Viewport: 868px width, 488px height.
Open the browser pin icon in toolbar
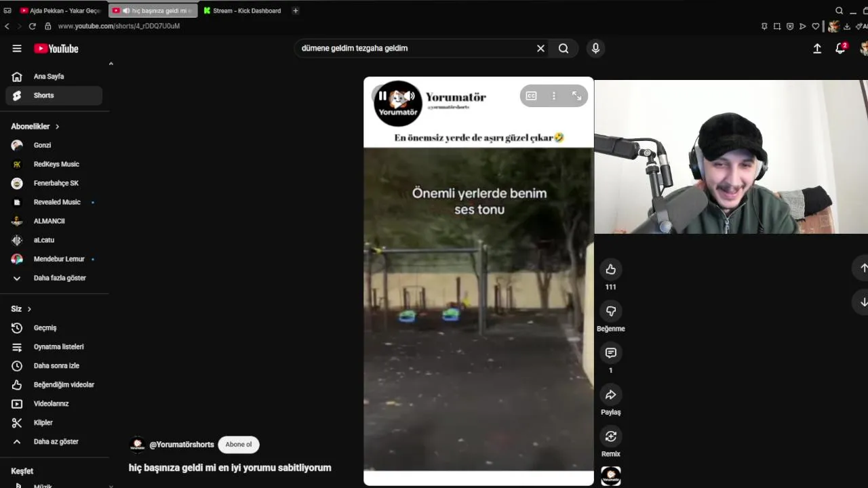coord(764,26)
